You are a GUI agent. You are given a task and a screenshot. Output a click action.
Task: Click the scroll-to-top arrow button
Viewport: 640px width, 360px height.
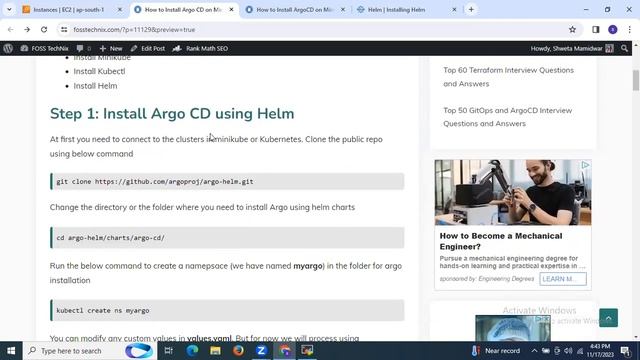point(608,318)
